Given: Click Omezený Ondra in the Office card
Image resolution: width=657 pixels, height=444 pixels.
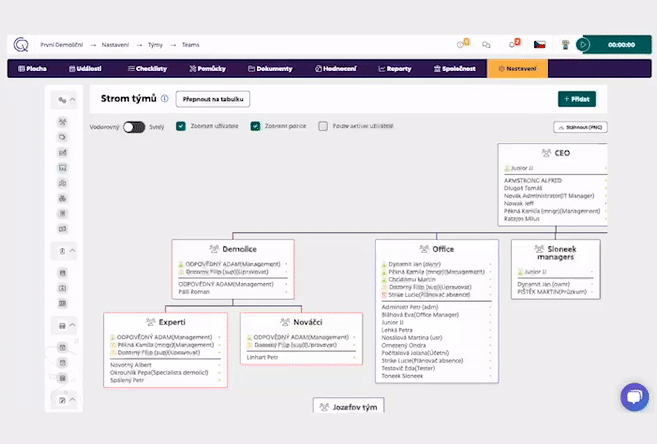Looking at the screenshot, I should (404, 345).
